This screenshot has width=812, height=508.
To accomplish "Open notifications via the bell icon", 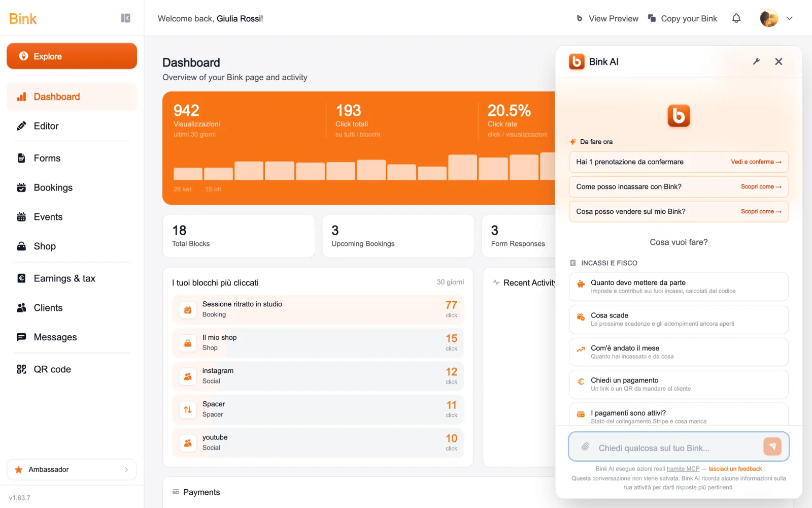I will [x=736, y=18].
